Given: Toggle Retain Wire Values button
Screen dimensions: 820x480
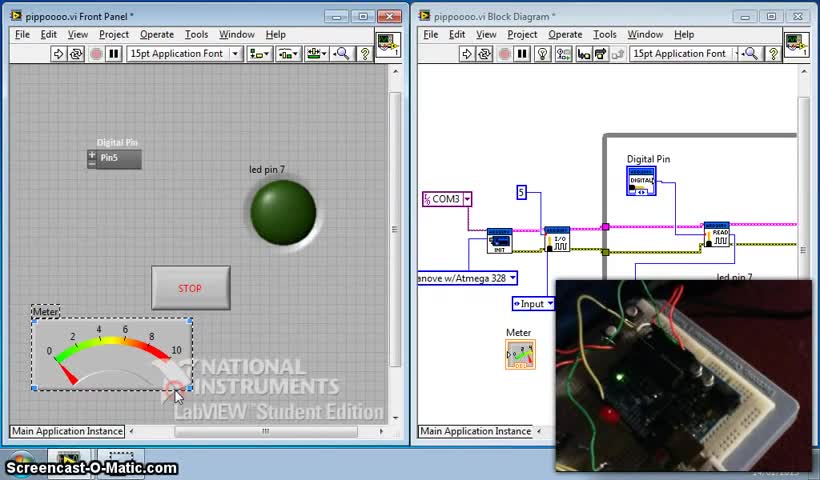Looking at the screenshot, I should click(563, 54).
